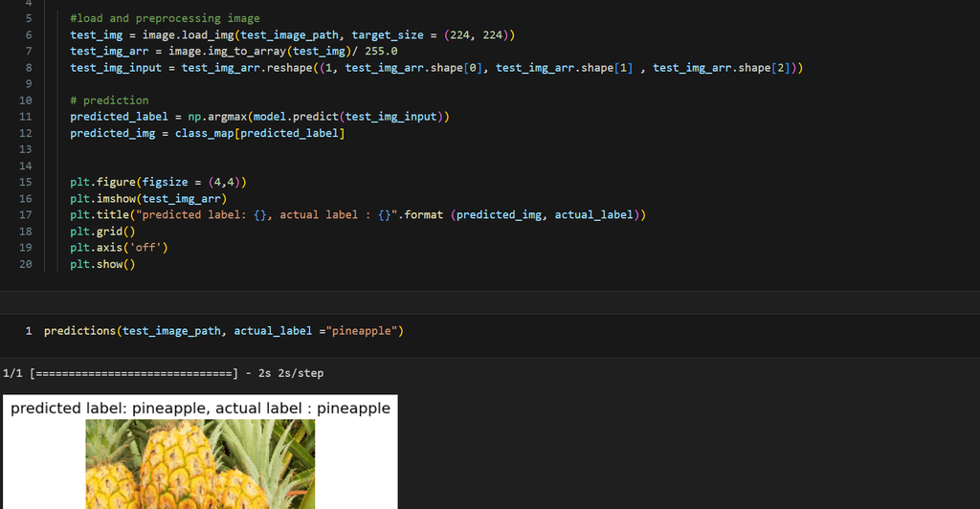Click the 'np.argmax(model.predict' code line

point(259,117)
